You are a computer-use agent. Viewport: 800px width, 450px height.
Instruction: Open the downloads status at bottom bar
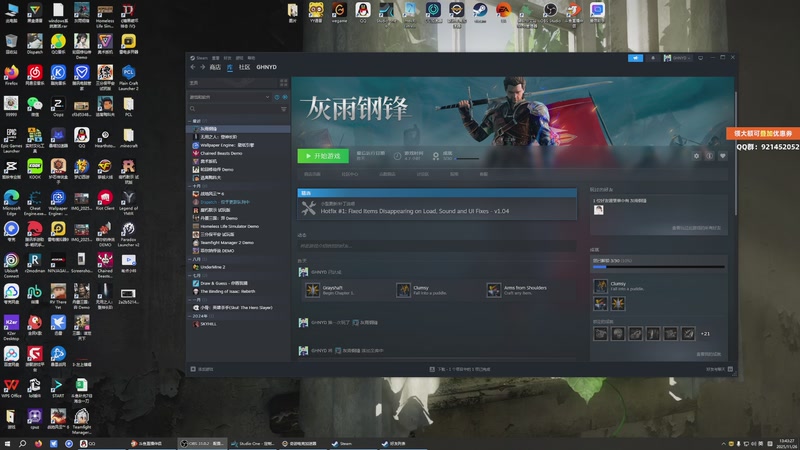(460, 369)
